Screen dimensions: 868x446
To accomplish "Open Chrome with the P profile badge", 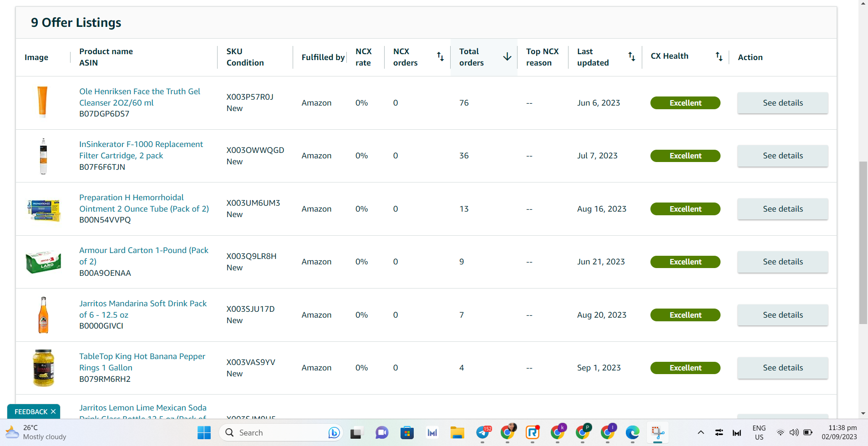I will click(x=583, y=432).
